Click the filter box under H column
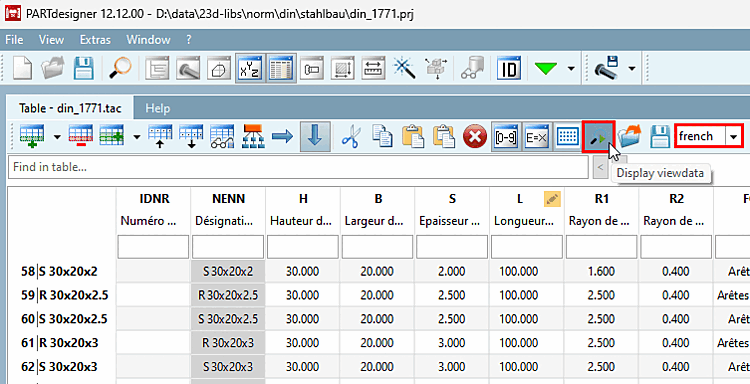 303,247
